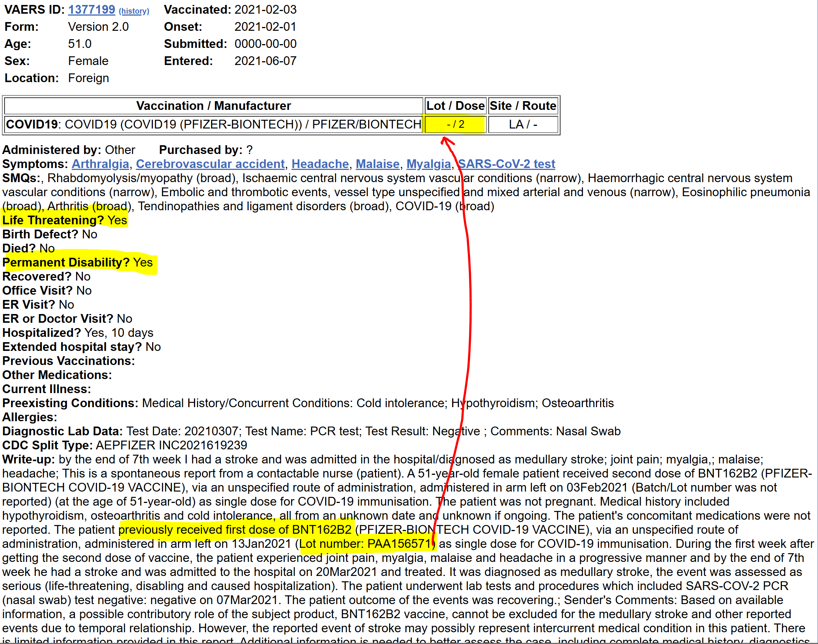Click the Site / Route column header

pos(523,106)
